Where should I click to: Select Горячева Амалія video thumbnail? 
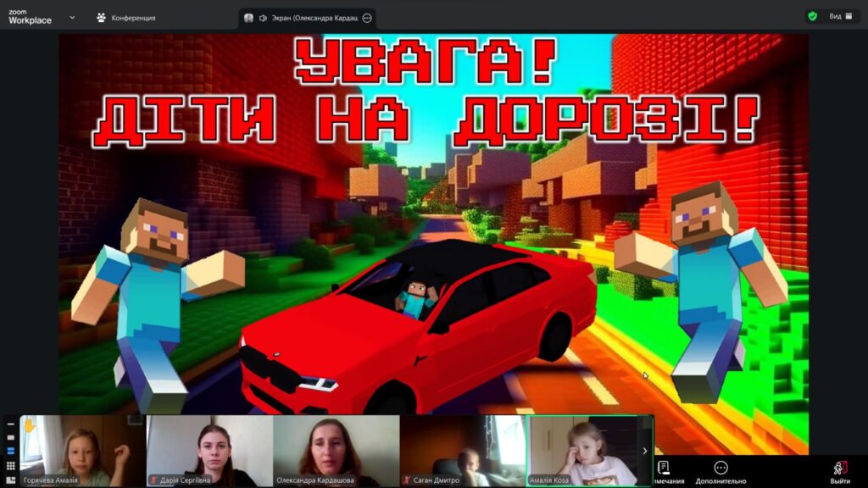point(83,451)
